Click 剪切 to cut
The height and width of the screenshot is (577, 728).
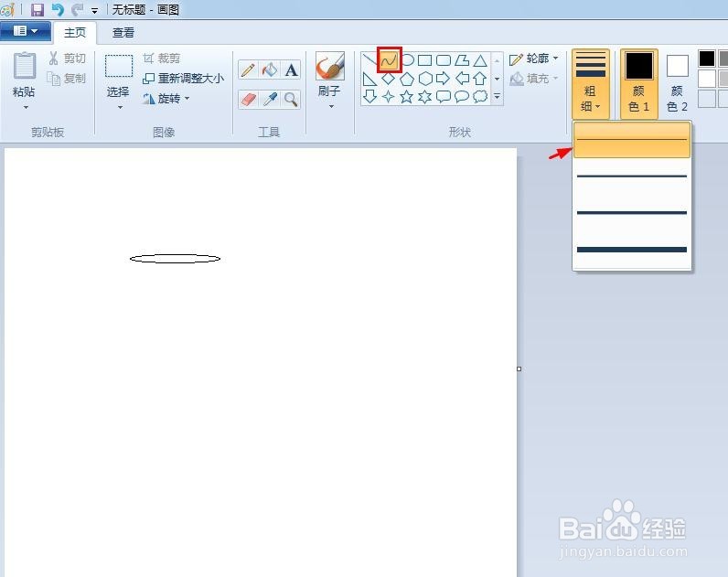click(68, 58)
